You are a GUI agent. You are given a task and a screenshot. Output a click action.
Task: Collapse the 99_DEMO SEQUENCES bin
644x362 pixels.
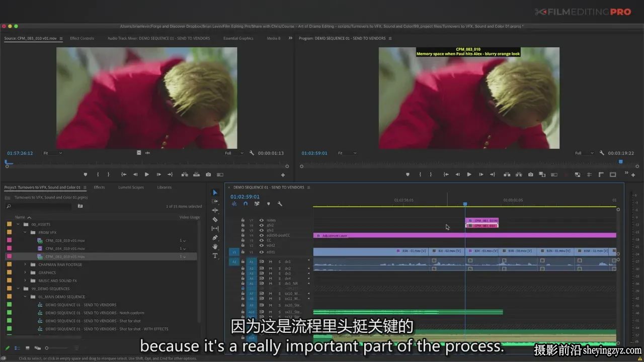click(18, 289)
